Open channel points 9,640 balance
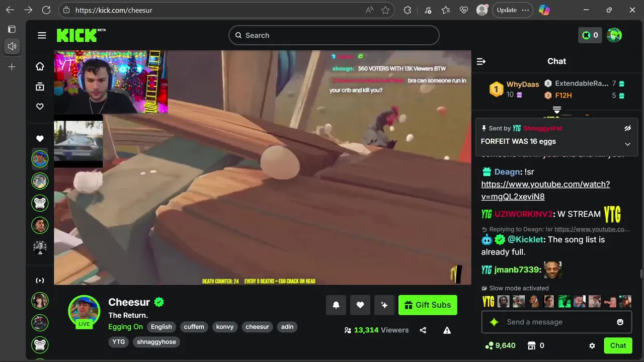The image size is (644, 362). [500, 345]
